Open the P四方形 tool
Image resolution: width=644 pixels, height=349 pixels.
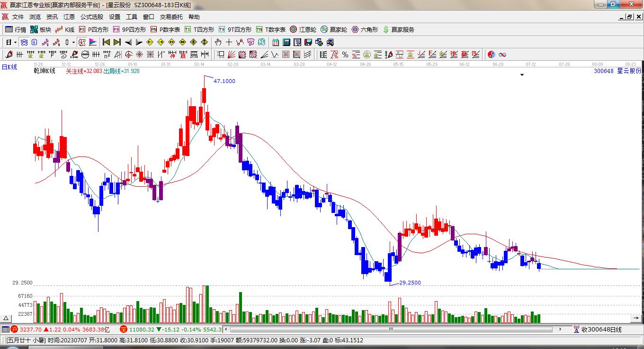93,29
